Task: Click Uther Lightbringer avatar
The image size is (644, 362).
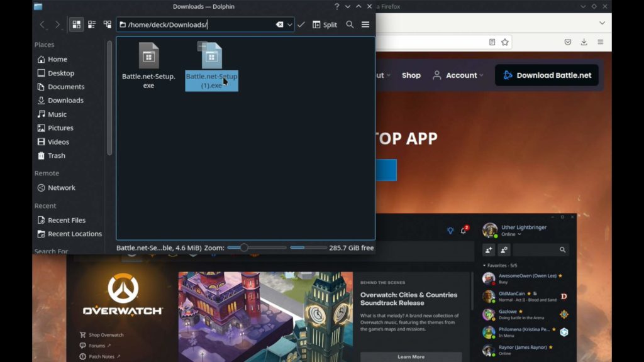Action: (x=489, y=230)
